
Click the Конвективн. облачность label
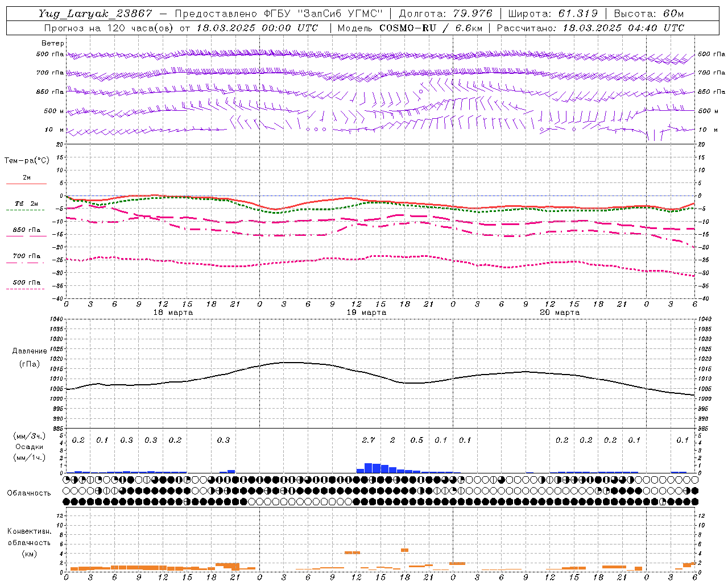[x=29, y=537]
